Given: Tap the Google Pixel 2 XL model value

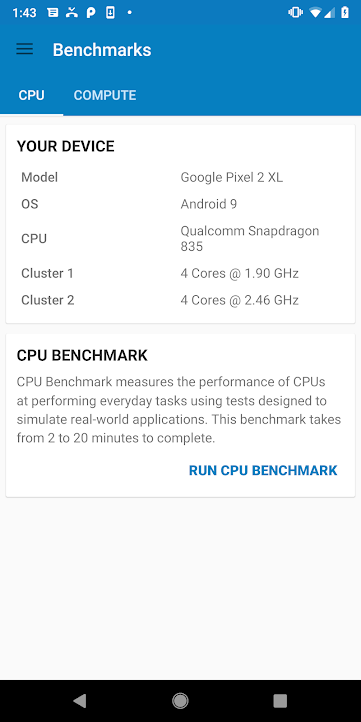Looking at the screenshot, I should coord(232,177).
